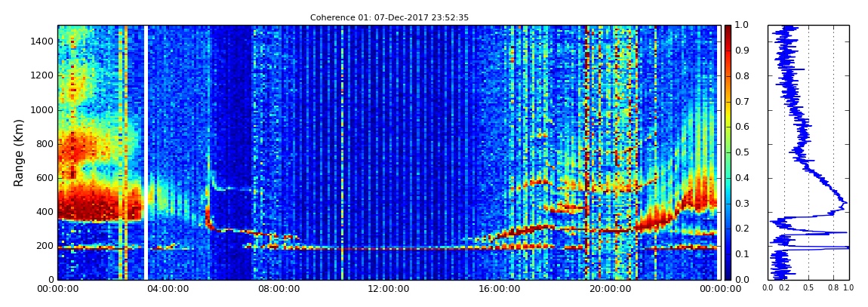
Task: Click the 'Range (Km)' axis label
Action: coord(19,152)
